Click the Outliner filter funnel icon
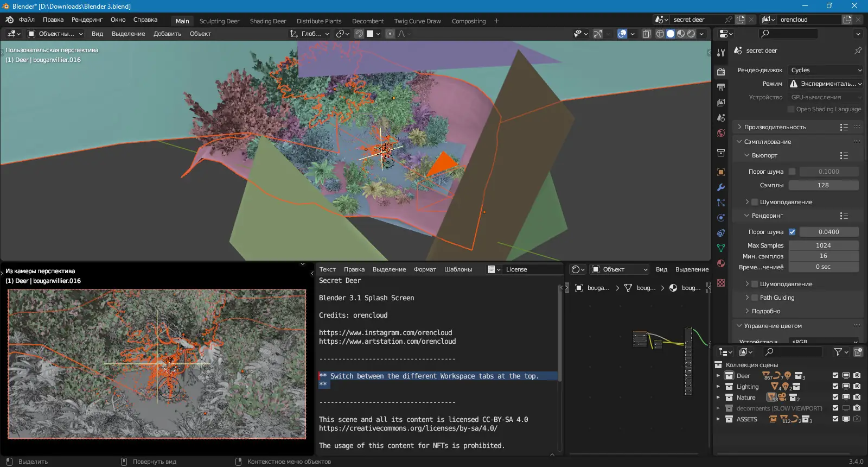This screenshot has width=868, height=467. point(838,352)
